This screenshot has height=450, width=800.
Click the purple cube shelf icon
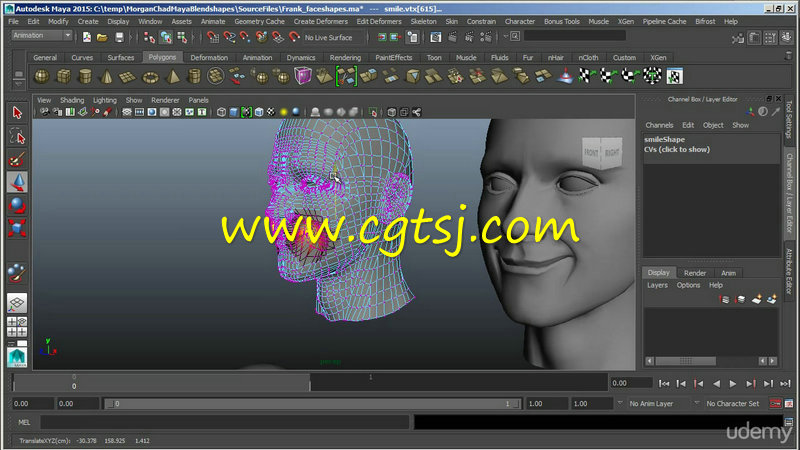tap(303, 77)
